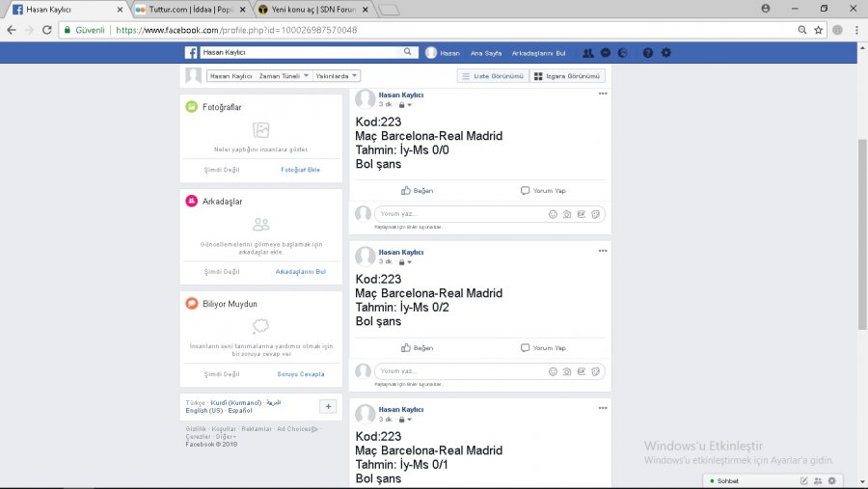The image size is (868, 489).
Task: Click the Fotoğraf Ekle link
Action: coord(300,170)
